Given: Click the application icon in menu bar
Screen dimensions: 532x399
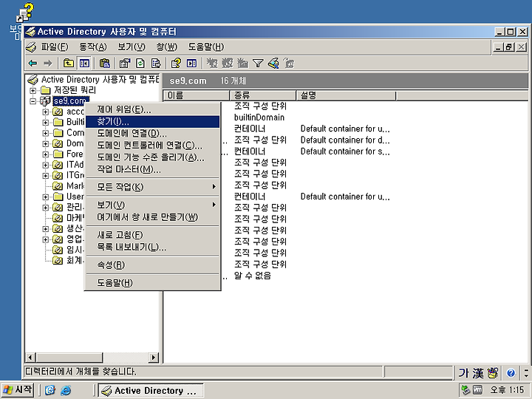Looking at the screenshot, I should click(x=31, y=47).
